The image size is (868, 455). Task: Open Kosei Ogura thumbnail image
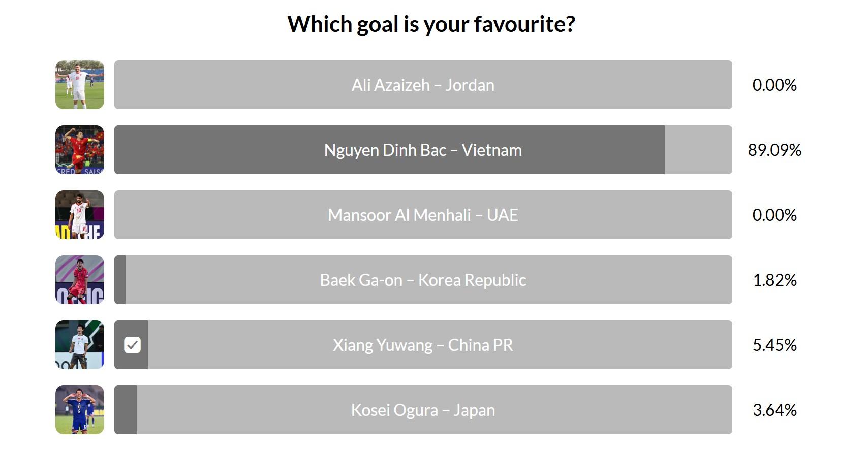80,410
